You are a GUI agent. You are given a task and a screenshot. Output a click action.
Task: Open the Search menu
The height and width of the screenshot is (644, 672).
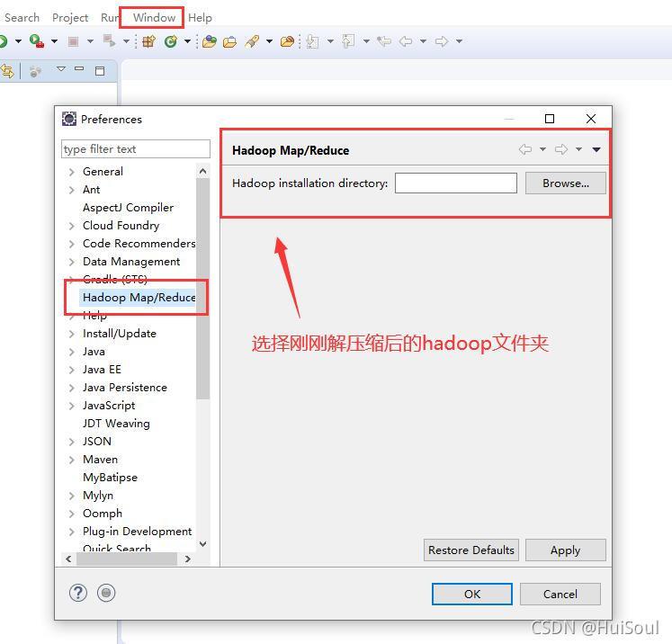[x=22, y=18]
